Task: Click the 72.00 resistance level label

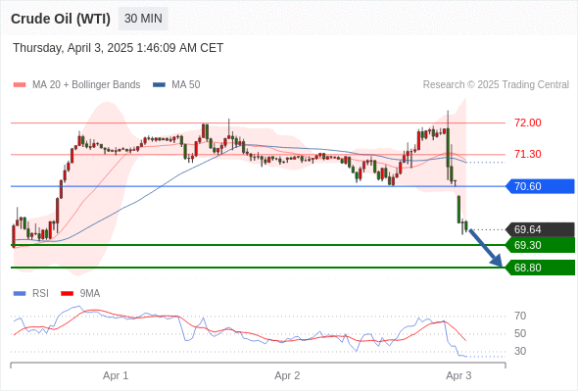Action: (527, 122)
